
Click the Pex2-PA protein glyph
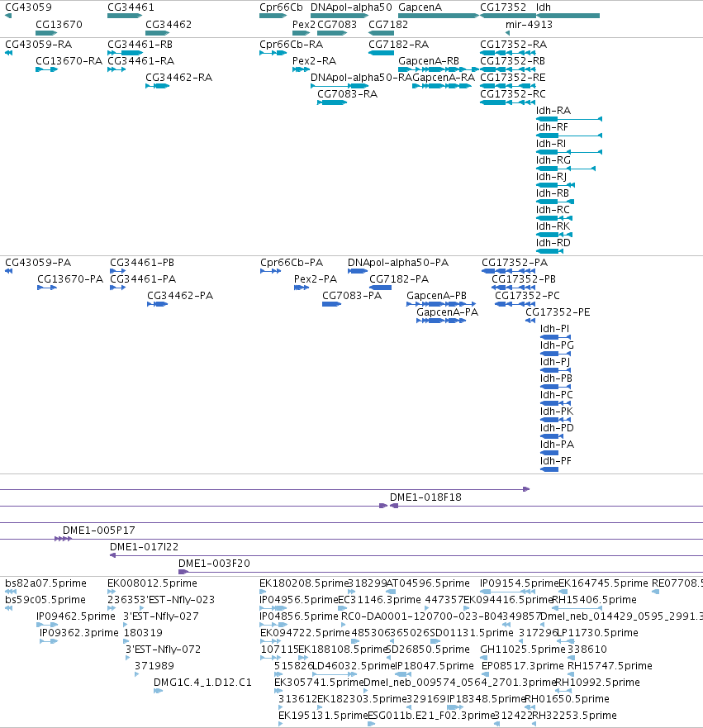pyautogui.click(x=302, y=288)
